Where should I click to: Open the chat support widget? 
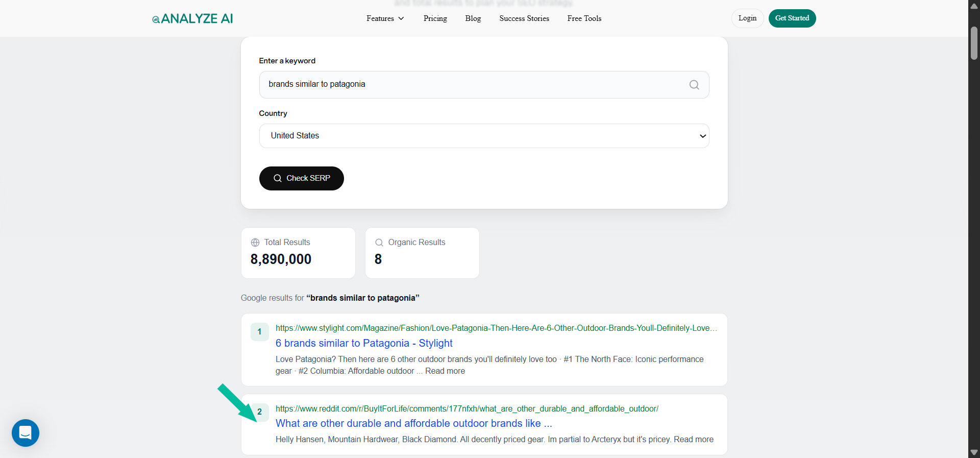coord(26,433)
